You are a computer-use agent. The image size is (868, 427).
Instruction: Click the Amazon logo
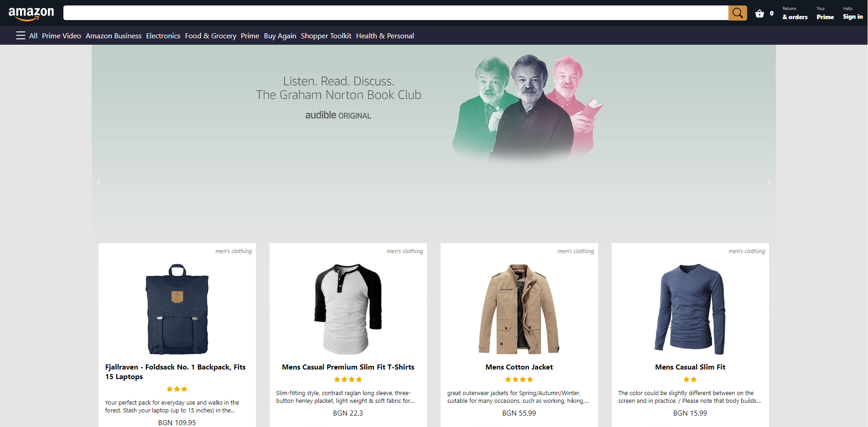tap(31, 13)
